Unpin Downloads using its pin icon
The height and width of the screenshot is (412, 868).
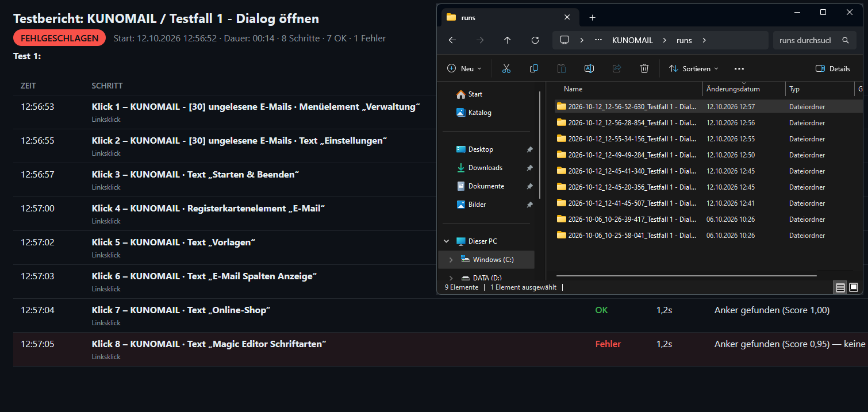click(529, 168)
